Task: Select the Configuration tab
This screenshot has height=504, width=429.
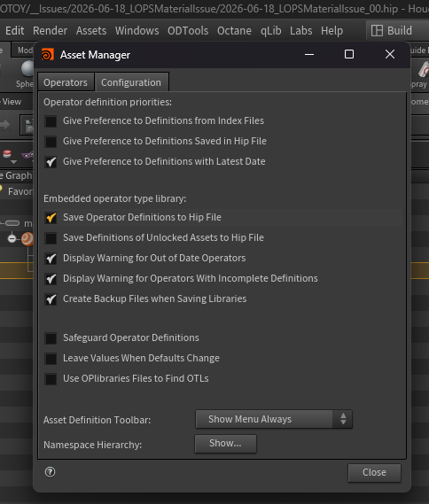Action: (x=131, y=82)
